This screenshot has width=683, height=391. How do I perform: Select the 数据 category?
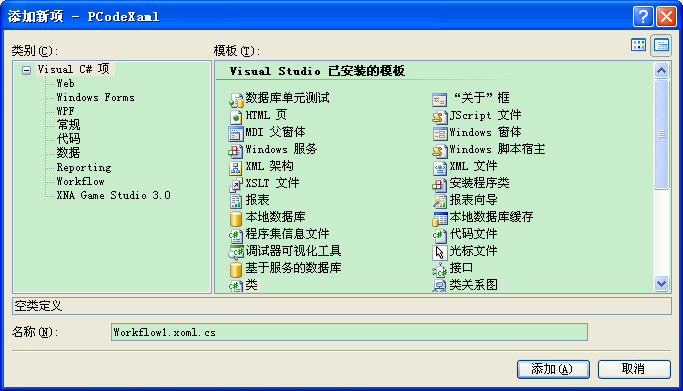click(x=68, y=153)
